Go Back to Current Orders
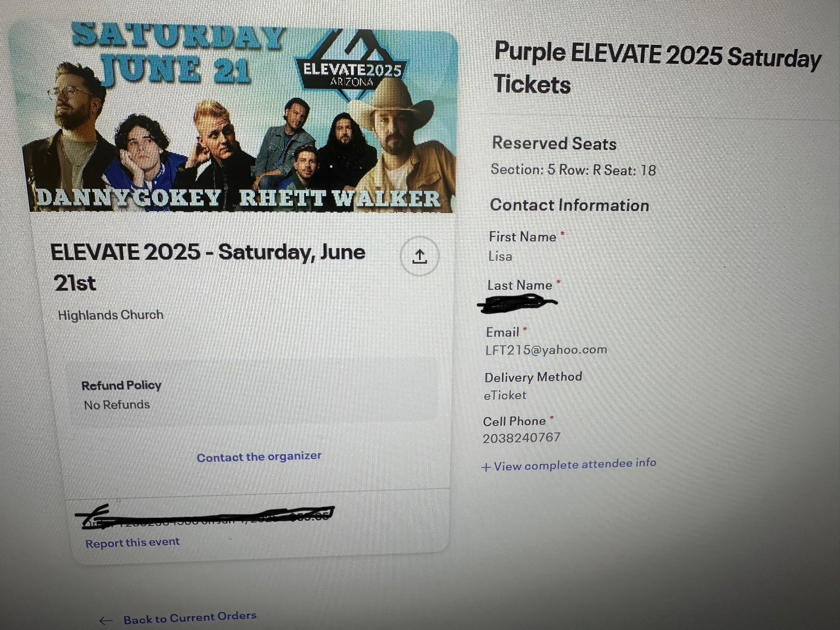840x630 pixels. tap(189, 618)
